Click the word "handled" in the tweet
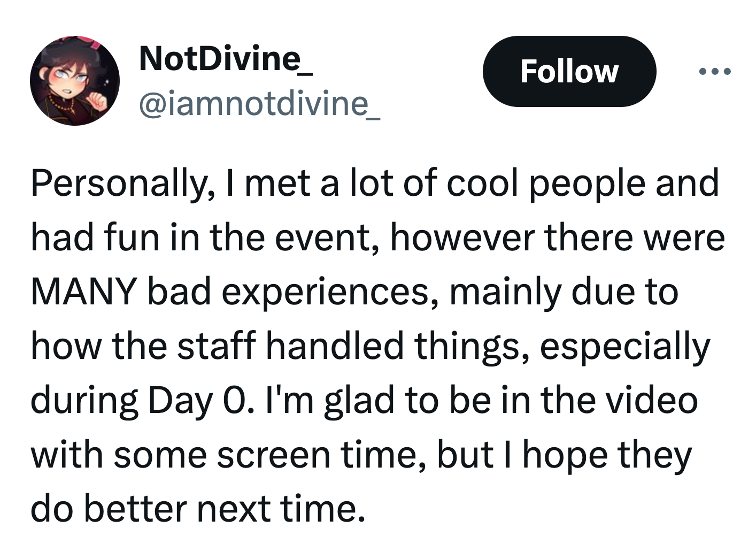The width and height of the screenshot is (756, 551). point(334,346)
